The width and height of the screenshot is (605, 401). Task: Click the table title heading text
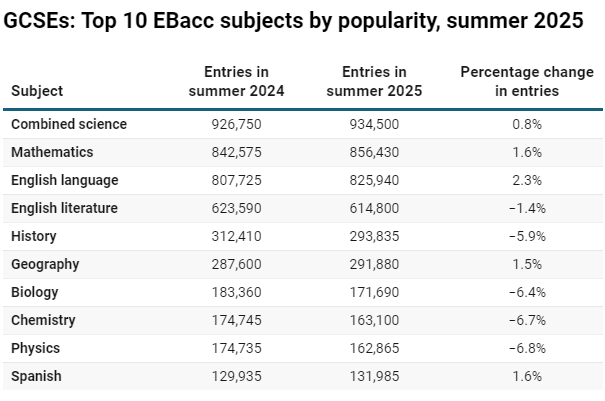(x=293, y=20)
